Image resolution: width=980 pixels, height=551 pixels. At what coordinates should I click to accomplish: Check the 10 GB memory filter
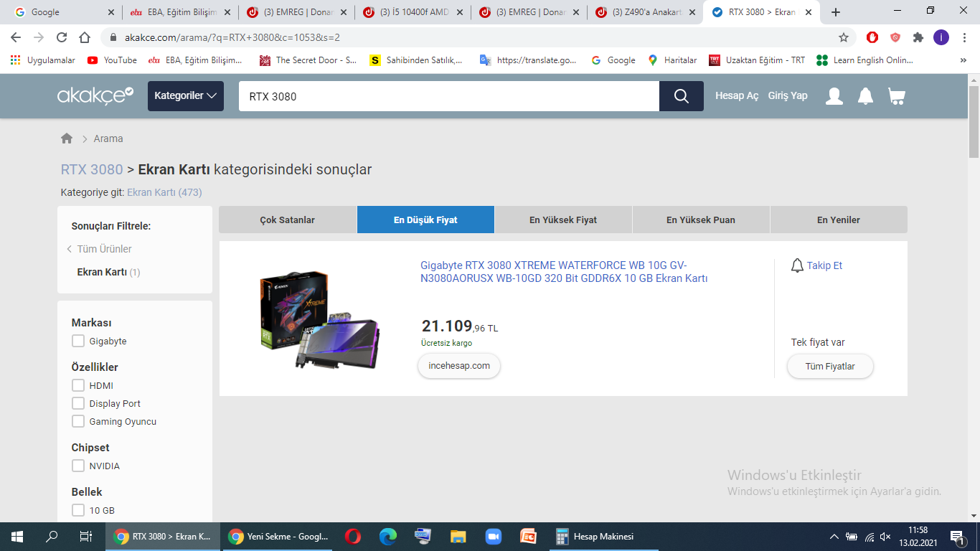(x=78, y=510)
